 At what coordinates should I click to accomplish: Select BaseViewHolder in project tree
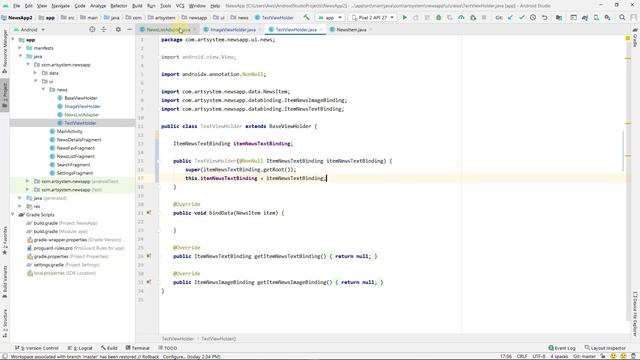[81, 98]
